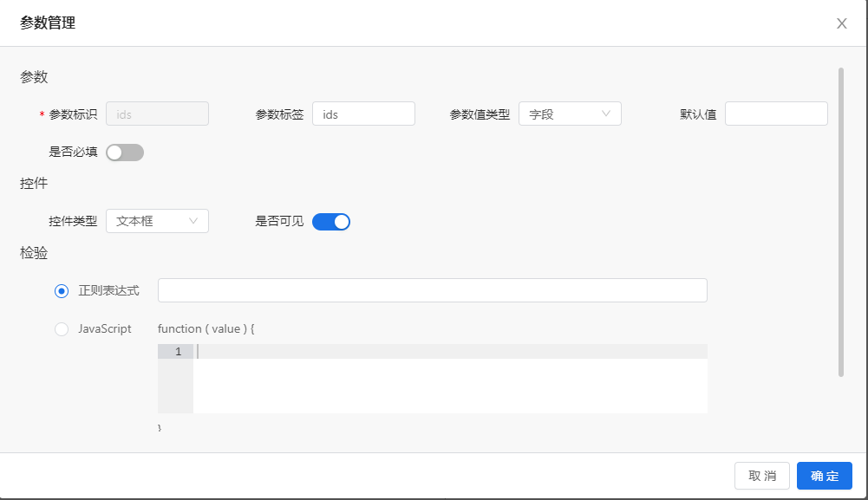This screenshot has height=500, width=868.
Task: Close the 参数管理 dialog
Action: click(x=841, y=23)
